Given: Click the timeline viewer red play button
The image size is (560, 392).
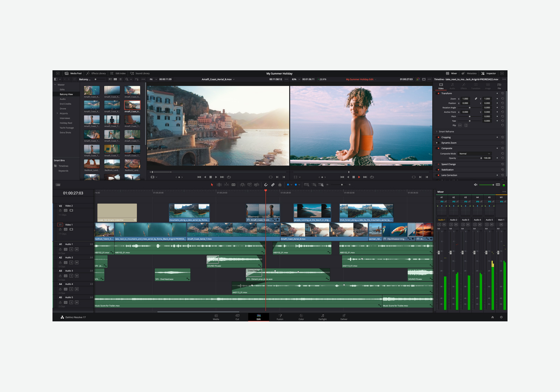Looking at the screenshot, I should click(359, 177).
